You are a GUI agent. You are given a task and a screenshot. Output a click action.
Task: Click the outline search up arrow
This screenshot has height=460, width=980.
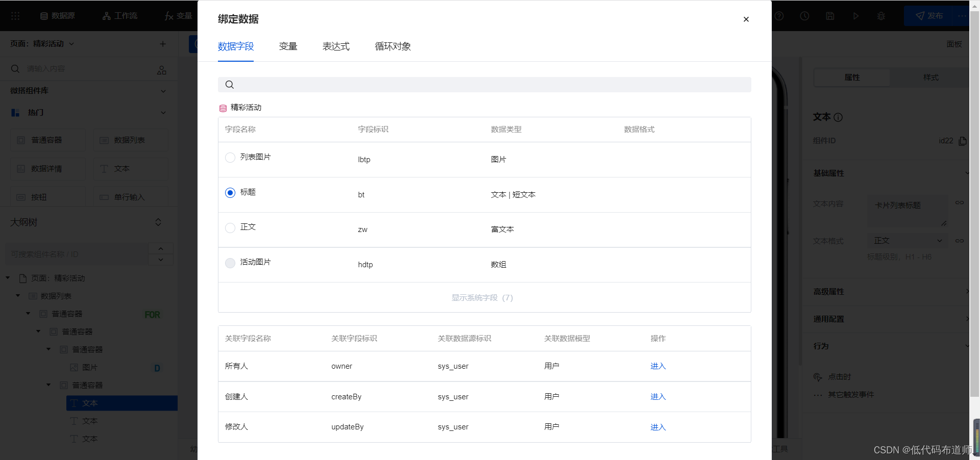[161, 249]
